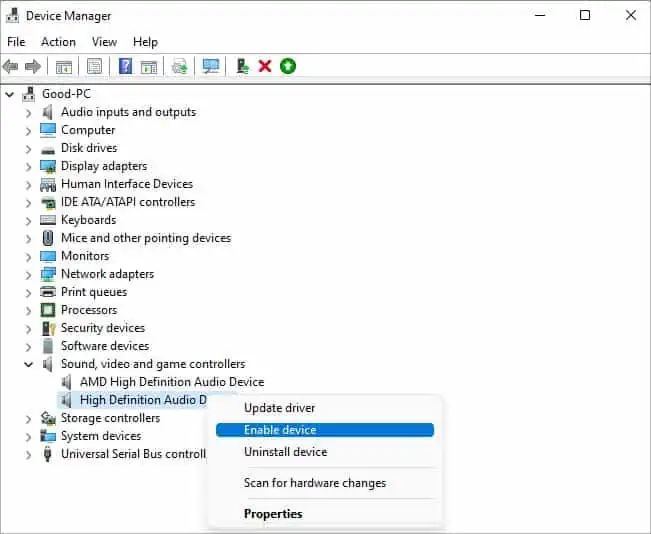Click the Human Interface Devices icon

point(48,184)
